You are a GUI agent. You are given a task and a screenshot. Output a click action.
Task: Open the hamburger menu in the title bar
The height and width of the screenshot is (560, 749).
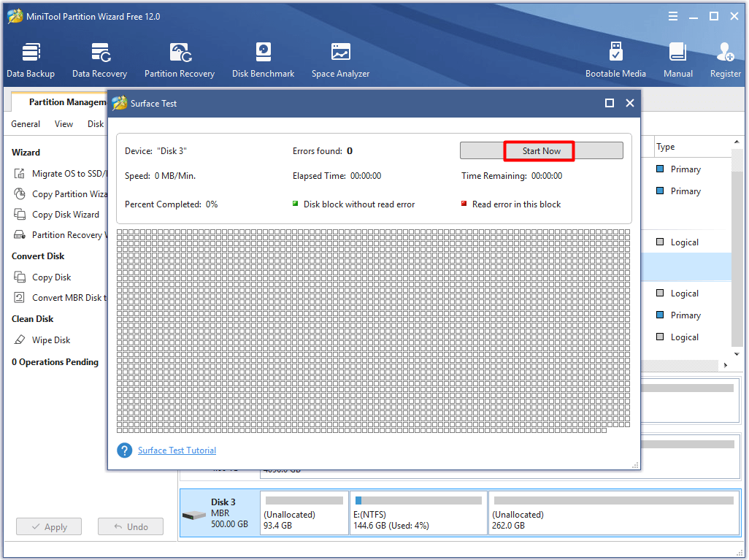672,15
